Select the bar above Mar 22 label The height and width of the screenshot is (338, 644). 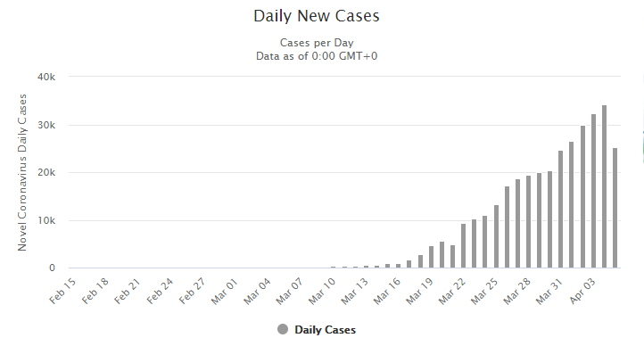(x=463, y=245)
